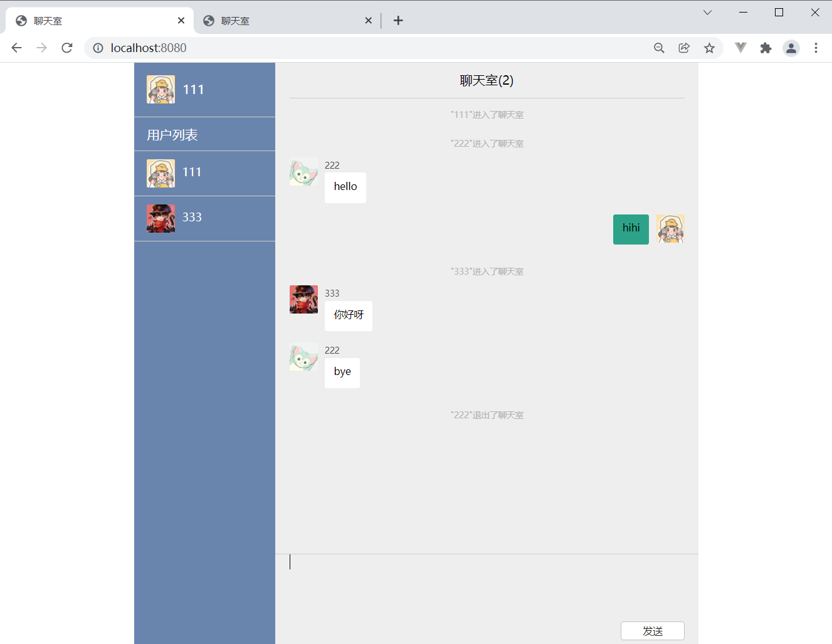The width and height of the screenshot is (832, 644).
Task: Click the browser forward arrow
Action: 41,48
